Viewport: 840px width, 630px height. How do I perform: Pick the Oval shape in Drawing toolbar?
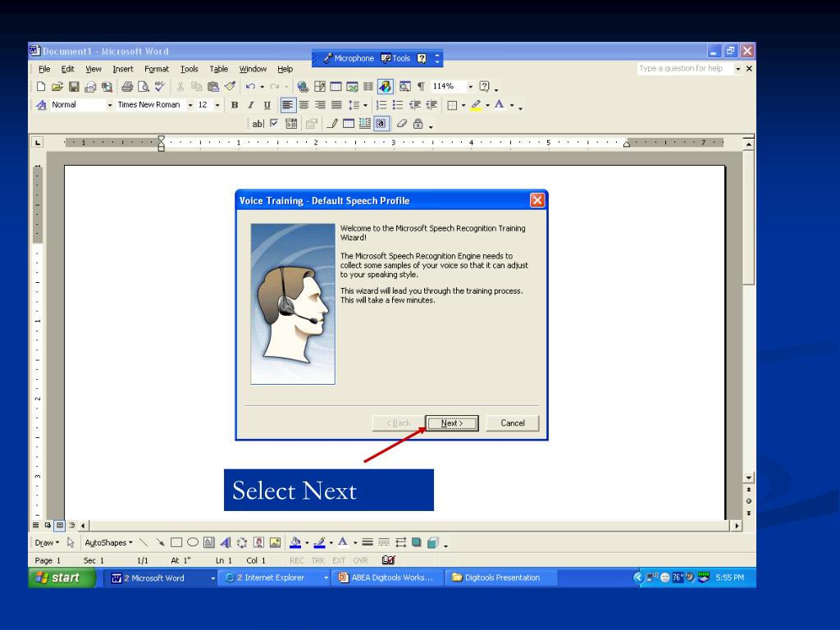193,543
